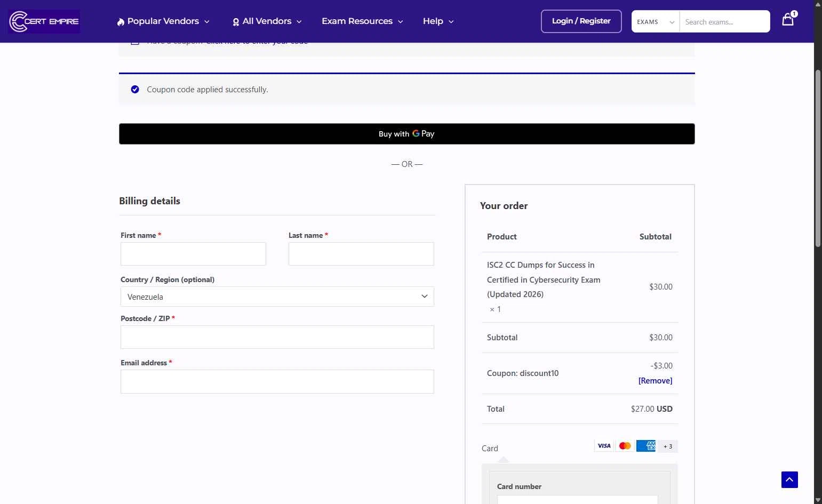Click the Mastercard icon
Image resolution: width=822 pixels, height=504 pixels.
[625, 446]
